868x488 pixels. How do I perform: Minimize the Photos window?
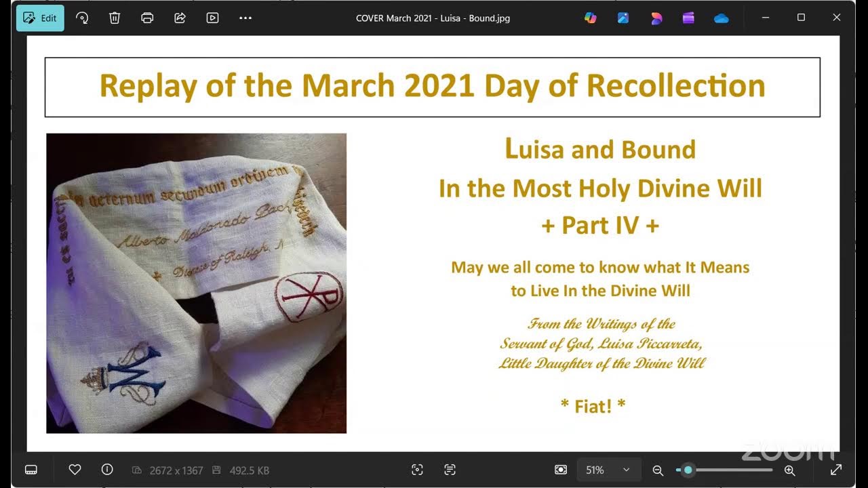pyautogui.click(x=766, y=18)
